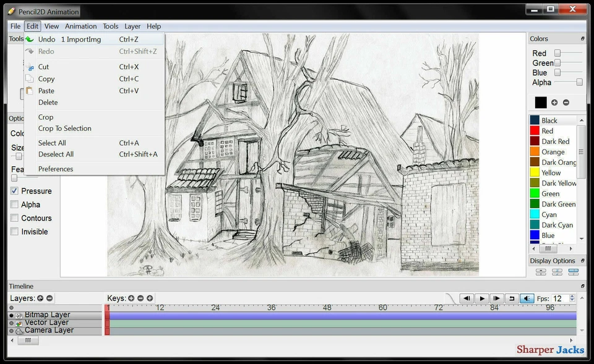Toggle visibility of the Bitmap Layer
Screen dimensions: 594x364
click(x=11, y=315)
